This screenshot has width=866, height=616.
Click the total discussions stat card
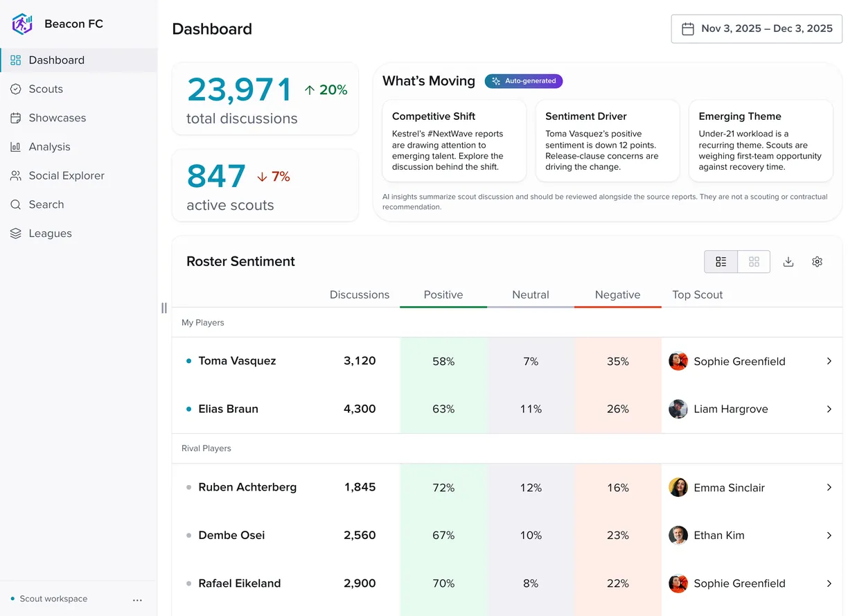point(265,99)
